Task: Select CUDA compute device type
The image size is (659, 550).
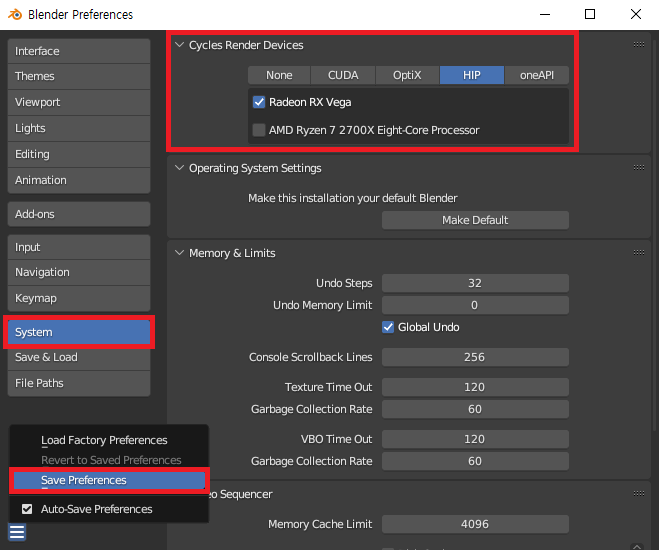Action: (x=343, y=75)
